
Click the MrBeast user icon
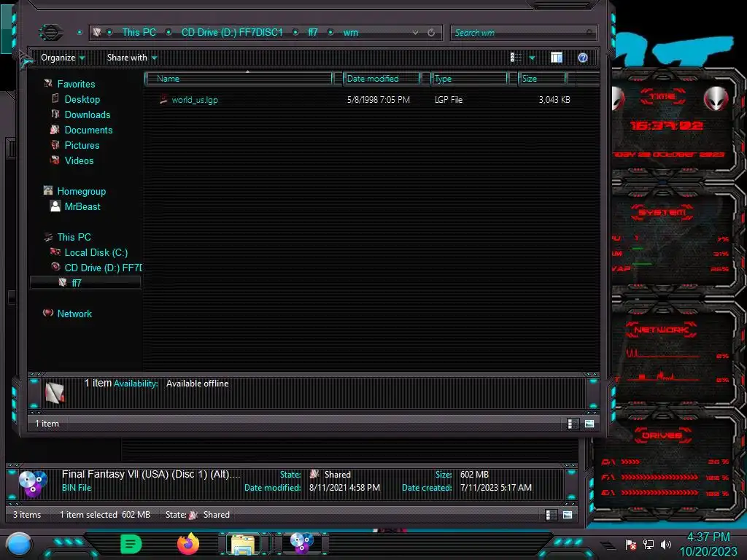(x=55, y=206)
